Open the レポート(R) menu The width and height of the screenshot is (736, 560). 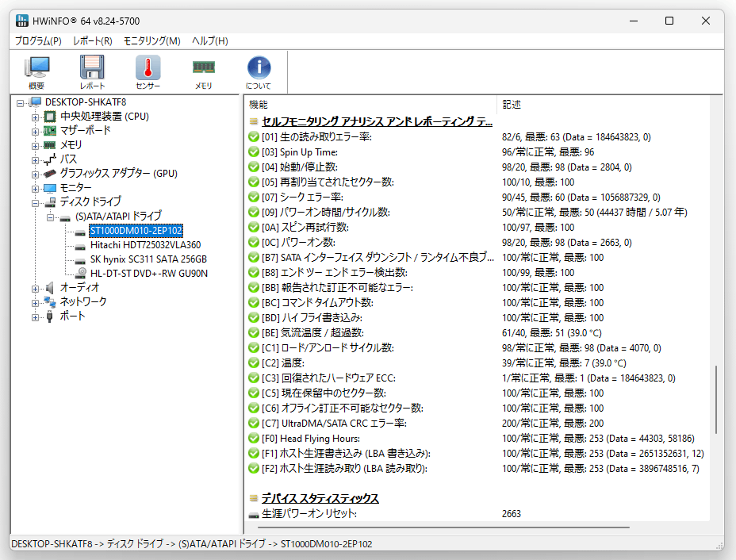coord(93,40)
